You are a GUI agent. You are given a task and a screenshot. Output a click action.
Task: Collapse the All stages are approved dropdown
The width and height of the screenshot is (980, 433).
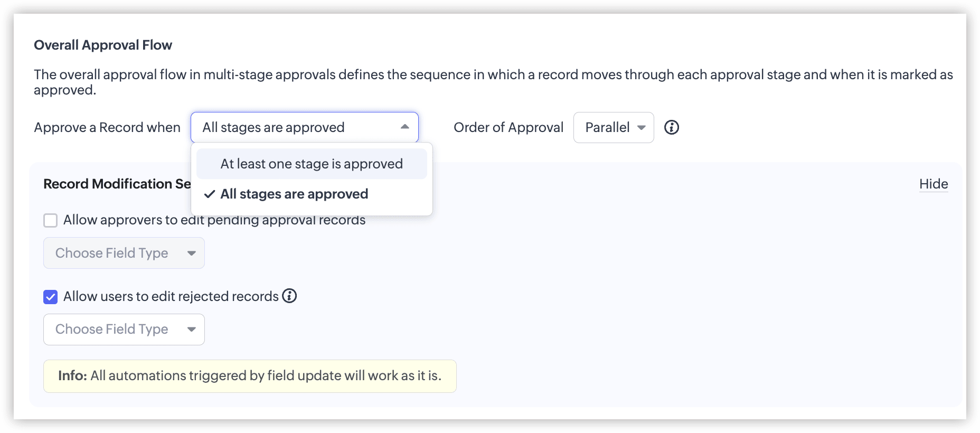pos(305,127)
